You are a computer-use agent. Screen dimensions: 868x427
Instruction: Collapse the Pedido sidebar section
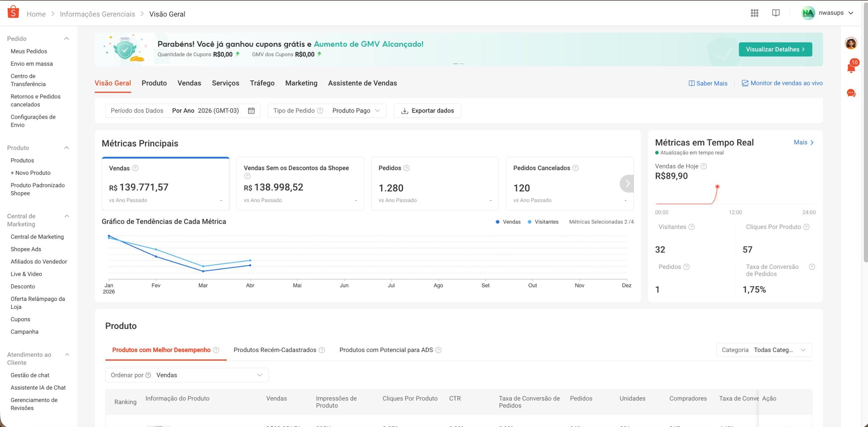click(67, 39)
